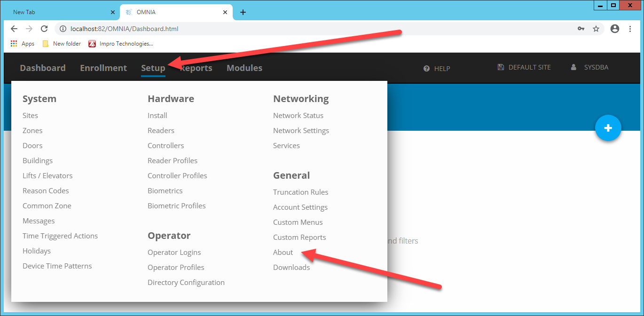Open Holidays under System

point(37,251)
